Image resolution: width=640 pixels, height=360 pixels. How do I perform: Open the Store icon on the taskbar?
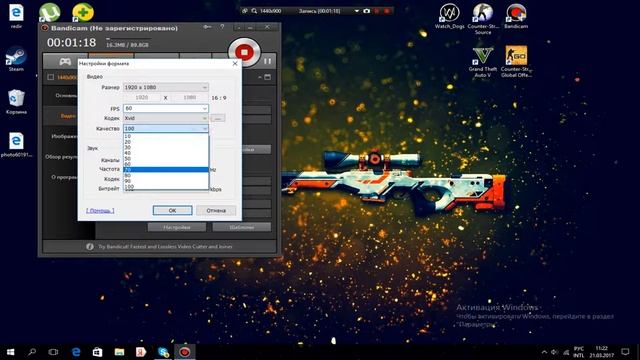pyautogui.click(x=98, y=352)
